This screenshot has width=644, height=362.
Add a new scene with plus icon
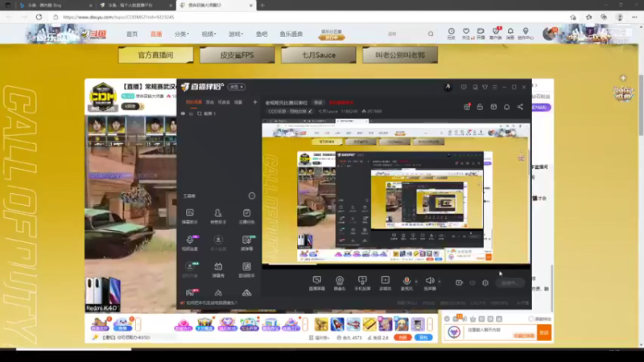coord(255,102)
